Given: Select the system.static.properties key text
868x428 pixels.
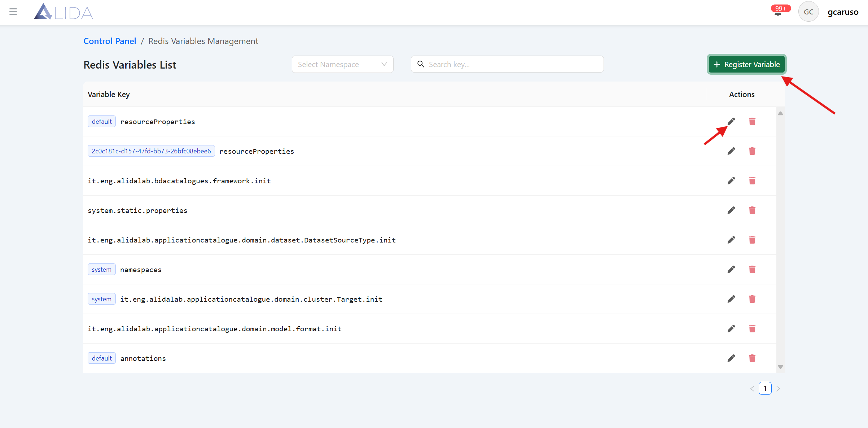Looking at the screenshot, I should (x=137, y=210).
